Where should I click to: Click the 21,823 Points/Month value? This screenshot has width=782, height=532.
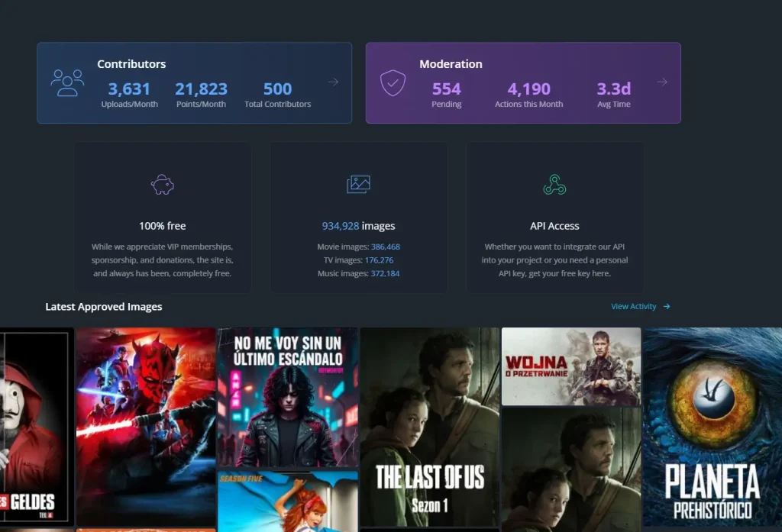pyautogui.click(x=201, y=89)
